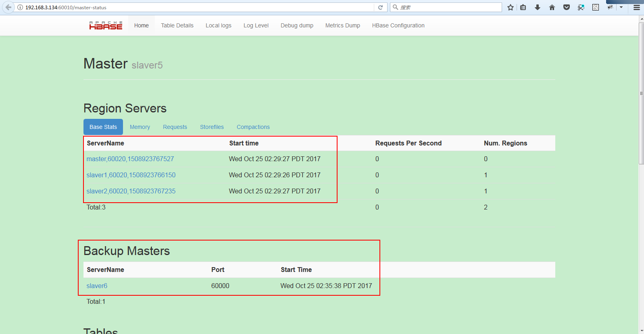Open the slaver1,60020 region server link
This screenshot has height=334, width=644.
pos(131,175)
